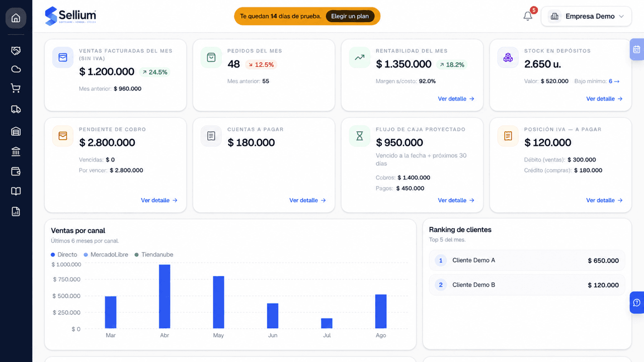Click the Pedidos del mes bag icon
This screenshot has height=362, width=644.
[211, 57]
